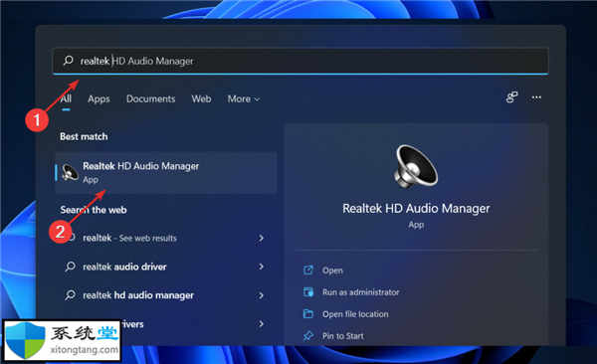This screenshot has width=597, height=364.
Task: Click the 'Search the web' heading
Action: tap(94, 210)
